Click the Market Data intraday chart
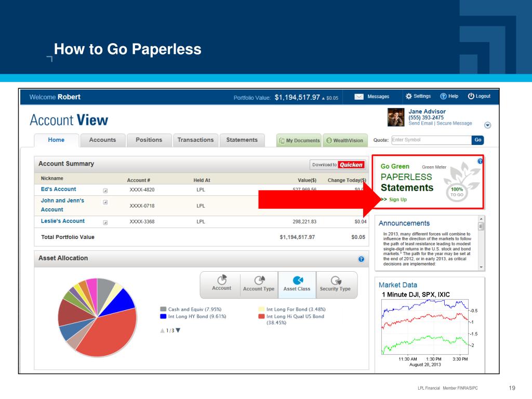532x399 pixels. (x=425, y=327)
